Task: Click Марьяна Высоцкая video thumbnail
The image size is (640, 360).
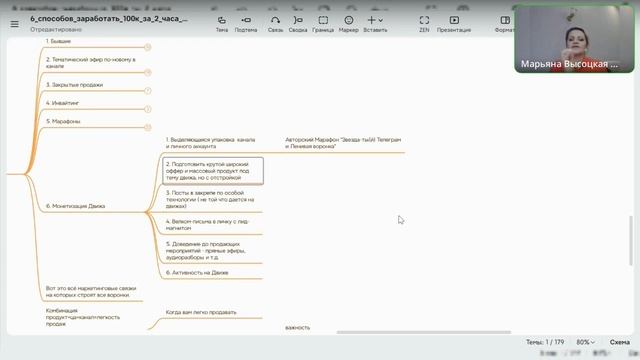Action: (574, 39)
